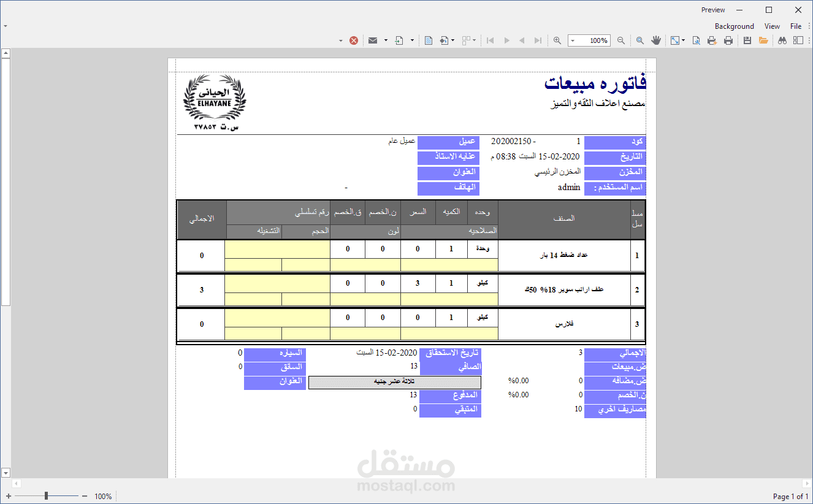Click the amount in words 'ثلاثة عشر جنيه'

[x=394, y=382]
